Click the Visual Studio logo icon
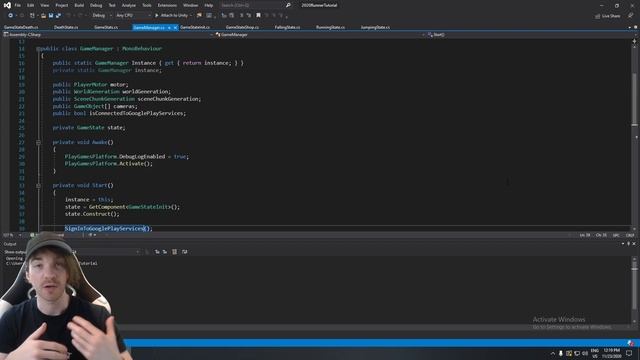This screenshot has width=640, height=360. [x=7, y=5]
